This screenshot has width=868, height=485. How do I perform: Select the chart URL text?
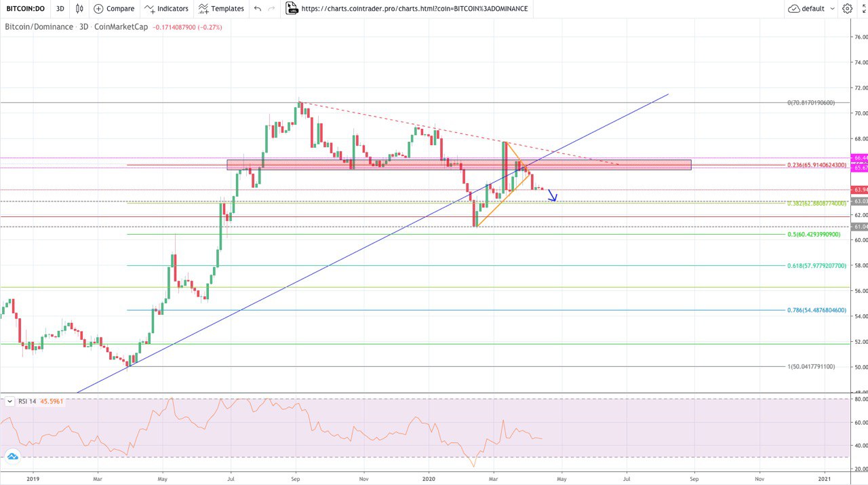(414, 9)
